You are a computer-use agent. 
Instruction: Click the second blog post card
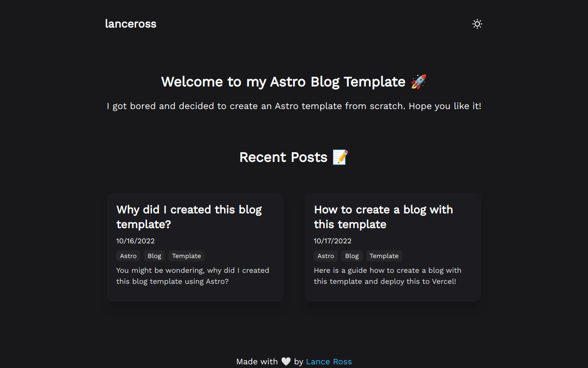click(x=392, y=247)
